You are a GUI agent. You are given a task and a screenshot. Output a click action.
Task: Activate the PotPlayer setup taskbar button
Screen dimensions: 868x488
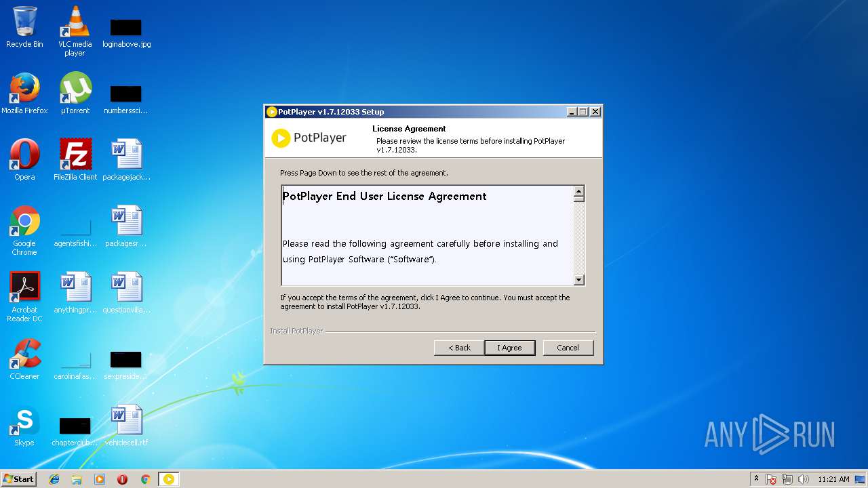(169, 479)
